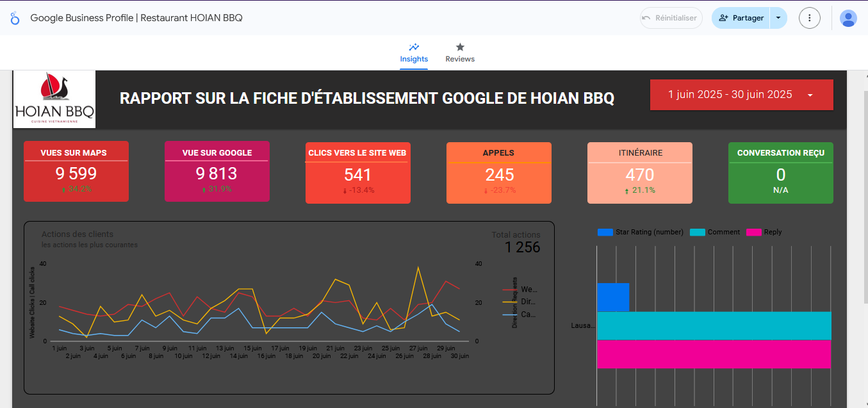Open the user account avatar
This screenshot has height=408, width=868.
click(x=848, y=18)
